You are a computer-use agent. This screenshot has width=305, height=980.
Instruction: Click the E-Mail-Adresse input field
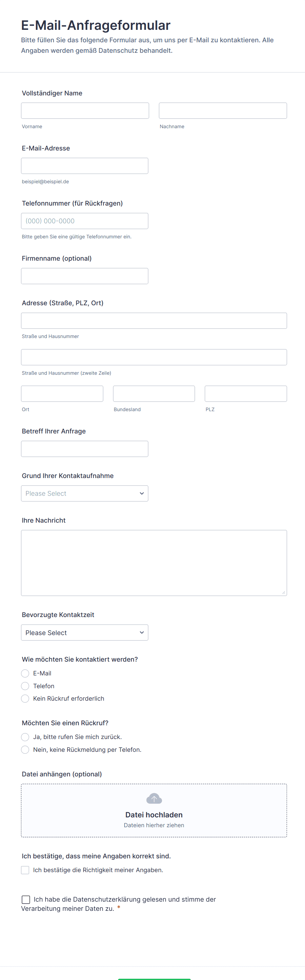[85, 166]
